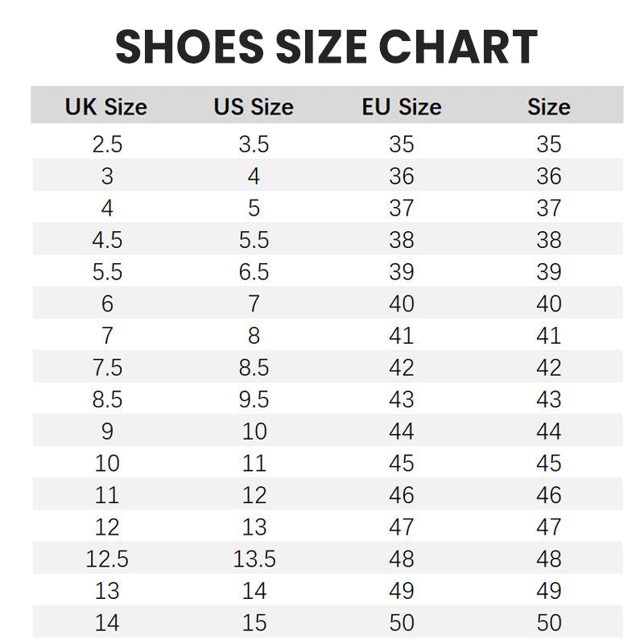Click the last column header labeled Size
This screenshot has width=644, height=644.
pos(548,107)
